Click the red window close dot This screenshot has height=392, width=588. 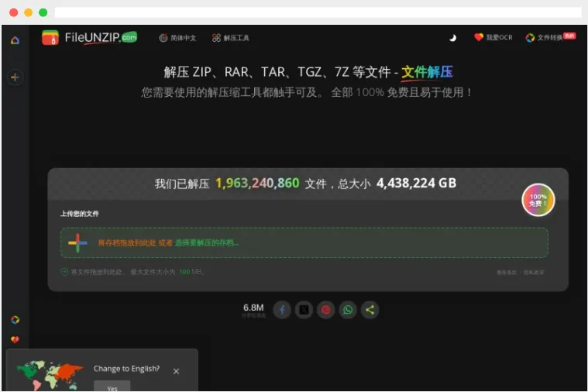[13, 12]
